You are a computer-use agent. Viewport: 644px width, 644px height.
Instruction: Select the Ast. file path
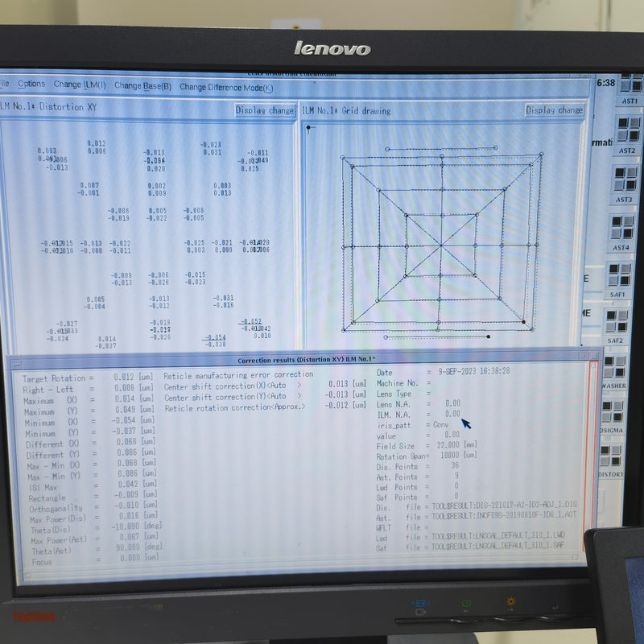(x=504, y=515)
